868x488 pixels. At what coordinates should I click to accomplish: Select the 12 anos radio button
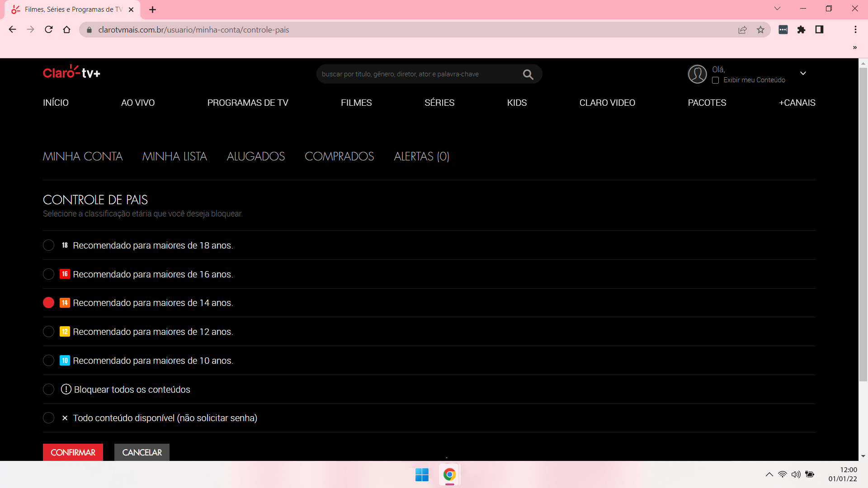(48, 332)
